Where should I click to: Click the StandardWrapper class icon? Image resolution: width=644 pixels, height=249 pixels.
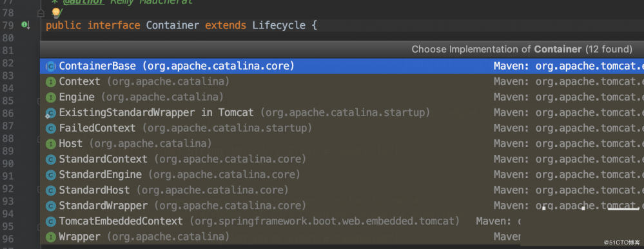(50, 206)
